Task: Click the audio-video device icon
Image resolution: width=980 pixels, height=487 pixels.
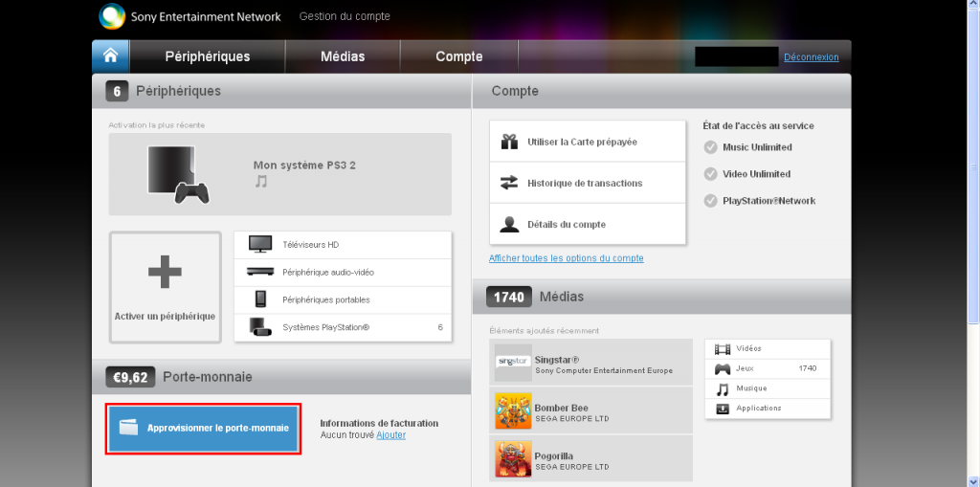Action: coord(260,272)
